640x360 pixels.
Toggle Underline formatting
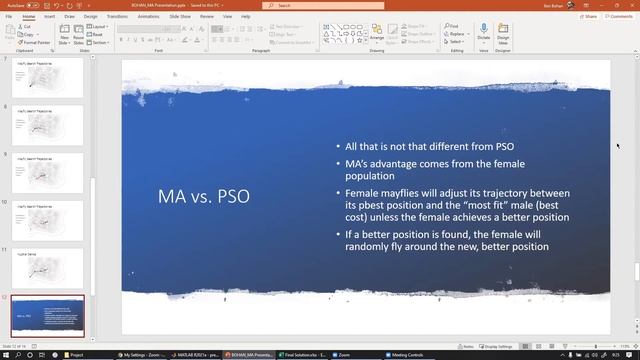tap(135, 40)
